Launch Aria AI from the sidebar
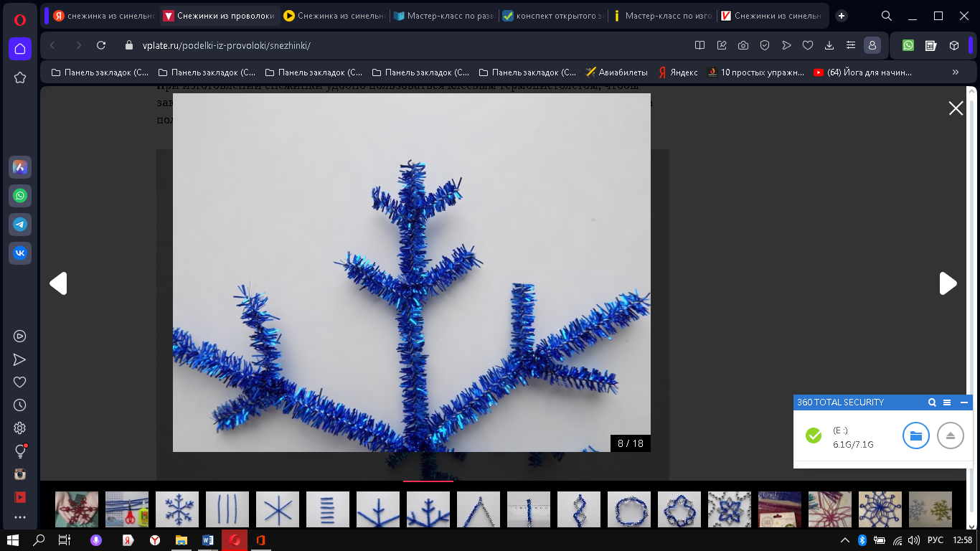980x551 pixels. click(x=20, y=167)
